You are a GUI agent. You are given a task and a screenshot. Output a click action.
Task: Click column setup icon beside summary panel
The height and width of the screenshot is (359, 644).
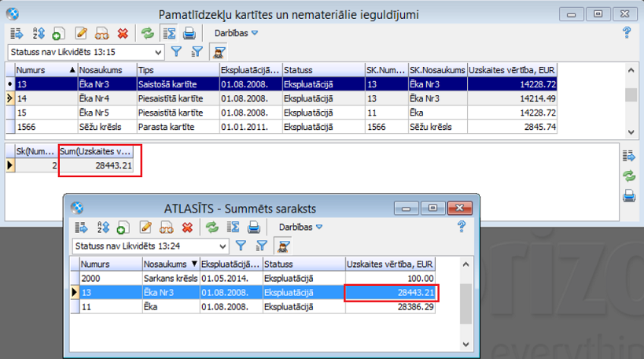tap(629, 156)
